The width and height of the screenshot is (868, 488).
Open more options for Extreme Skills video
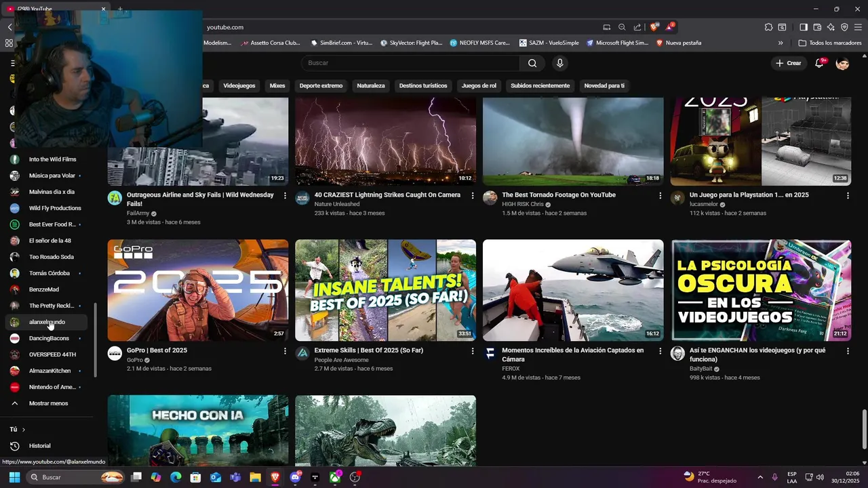pos(473,351)
